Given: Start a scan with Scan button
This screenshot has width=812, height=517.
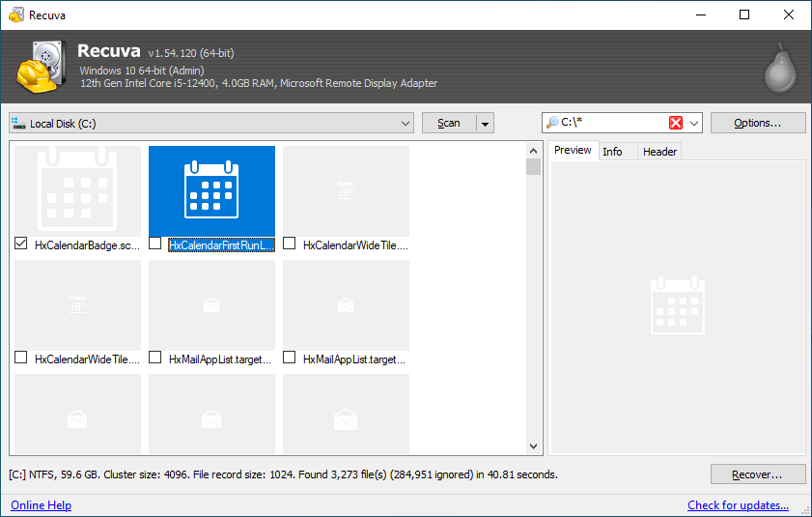Looking at the screenshot, I should tap(448, 124).
